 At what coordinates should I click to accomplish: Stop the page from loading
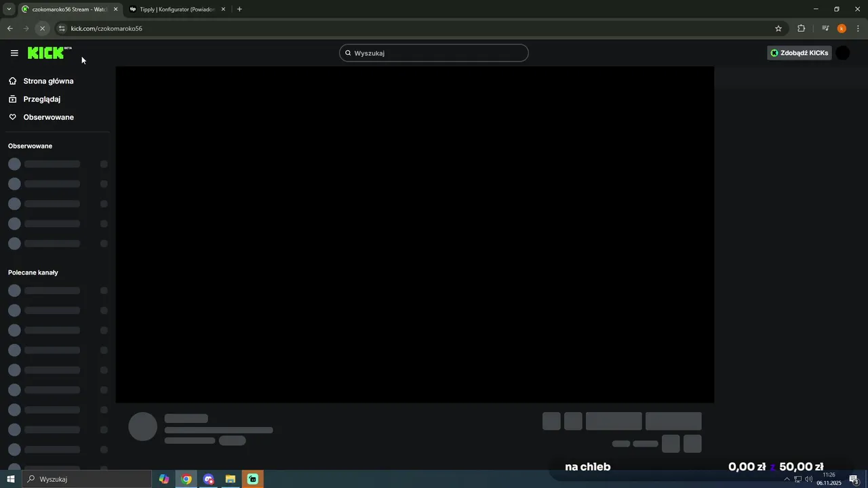(42, 28)
